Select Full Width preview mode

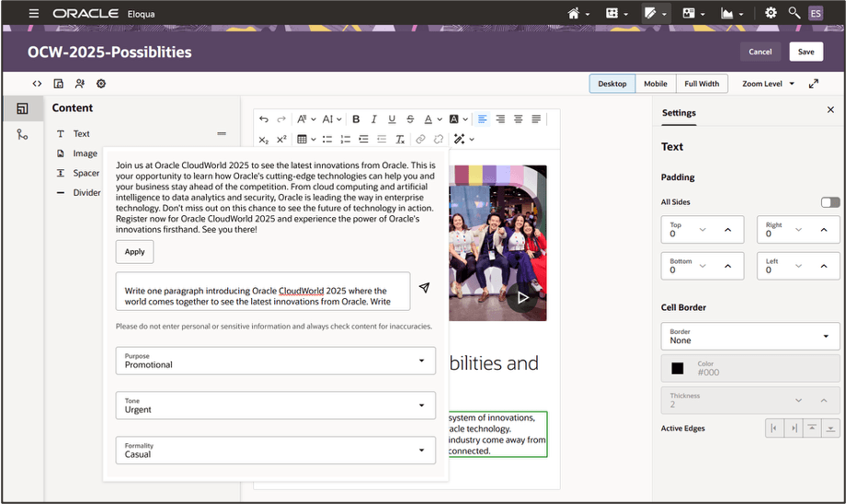point(702,84)
